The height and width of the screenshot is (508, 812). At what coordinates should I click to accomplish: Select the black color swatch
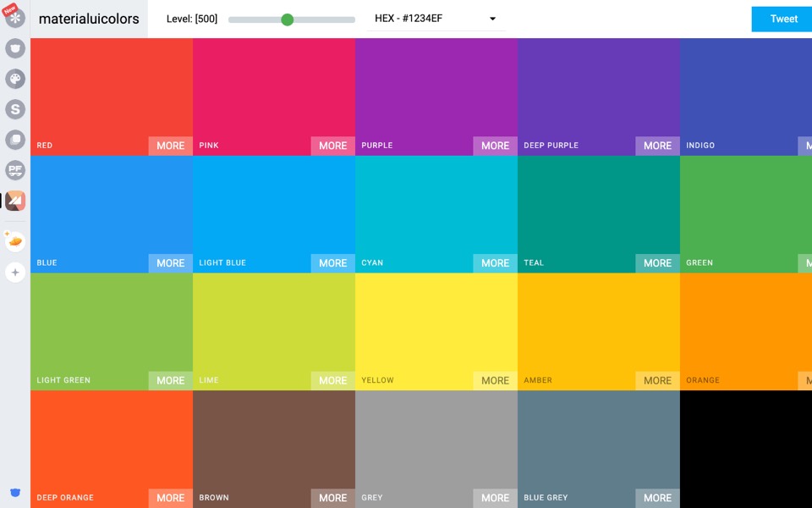pos(746,449)
